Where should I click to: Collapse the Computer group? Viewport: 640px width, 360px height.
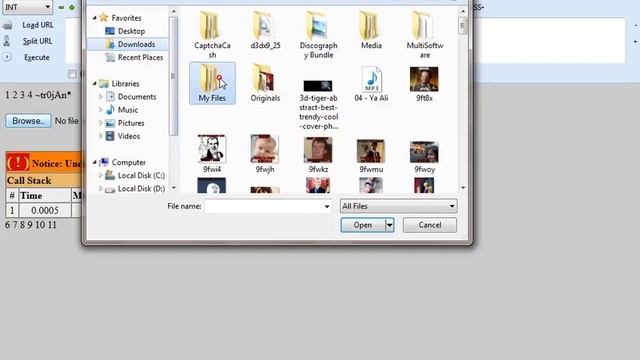pos(94,162)
